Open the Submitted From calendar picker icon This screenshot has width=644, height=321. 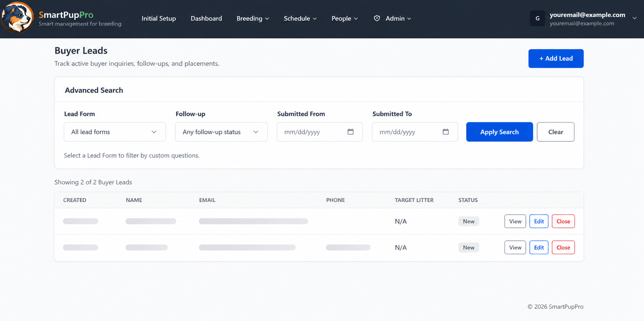350,132
